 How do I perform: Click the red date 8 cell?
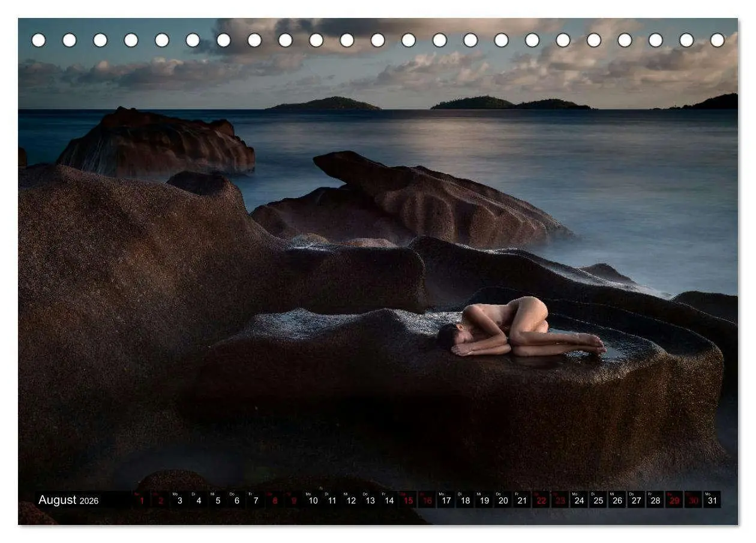pos(275,499)
